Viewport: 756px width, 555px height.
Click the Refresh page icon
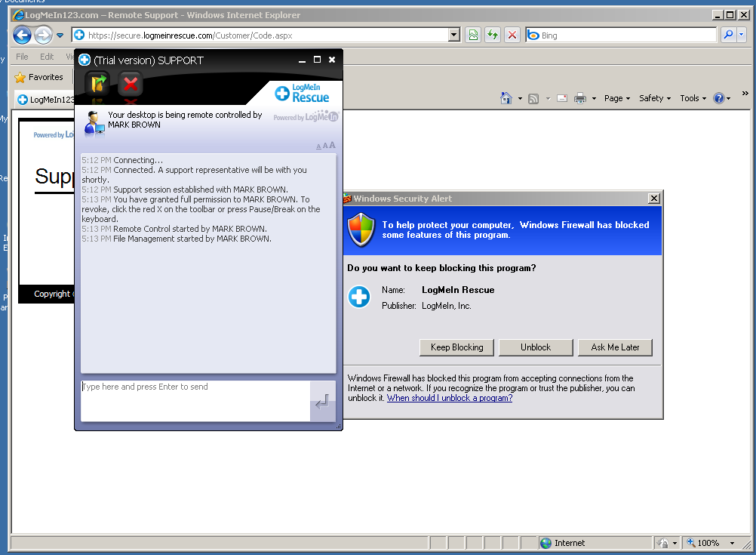point(492,35)
